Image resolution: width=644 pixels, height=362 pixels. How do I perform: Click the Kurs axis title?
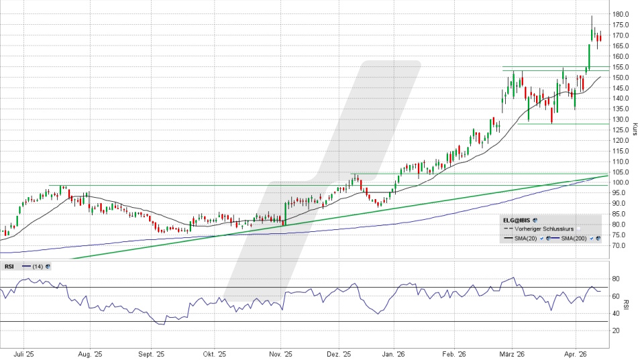[635, 129]
